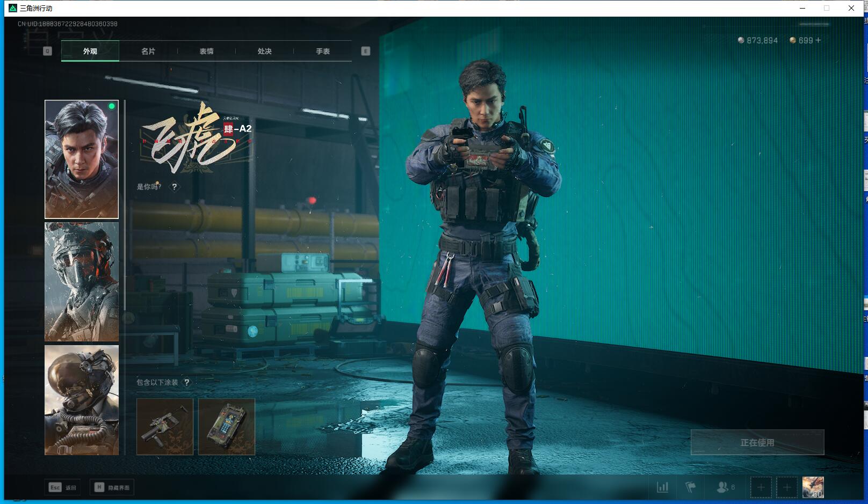Select the masked soldier skin thumbnail
The height and width of the screenshot is (504, 868).
[x=82, y=282]
